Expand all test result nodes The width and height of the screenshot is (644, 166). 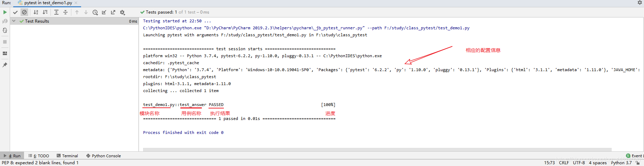pyautogui.click(x=56, y=12)
